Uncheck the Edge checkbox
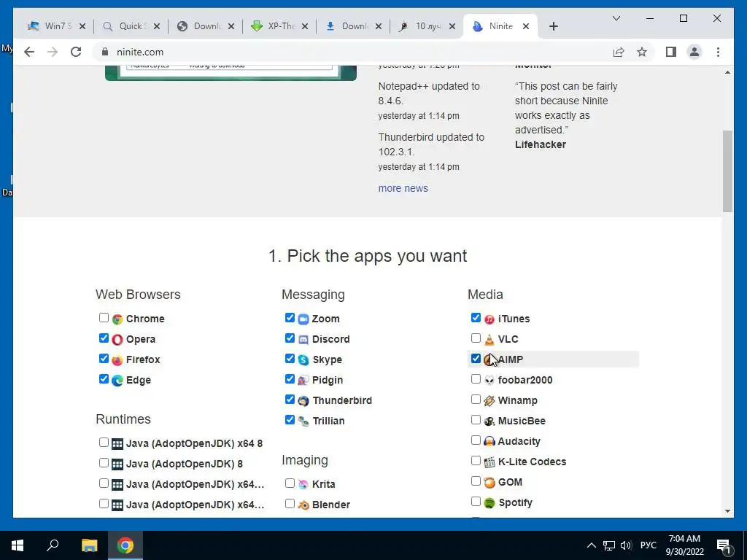 tap(104, 379)
